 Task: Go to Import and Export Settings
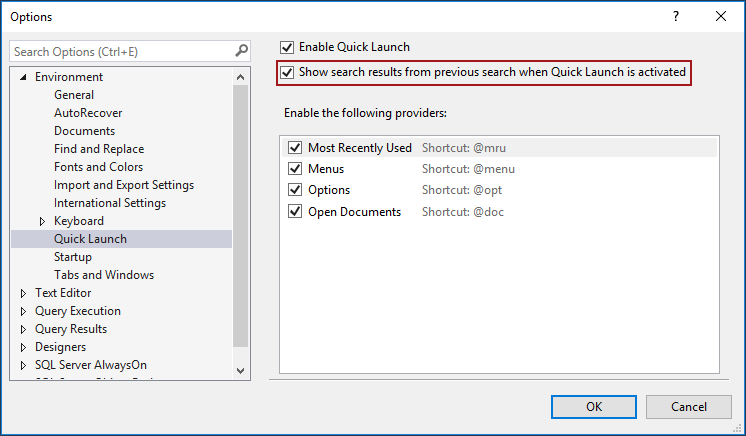(x=124, y=185)
